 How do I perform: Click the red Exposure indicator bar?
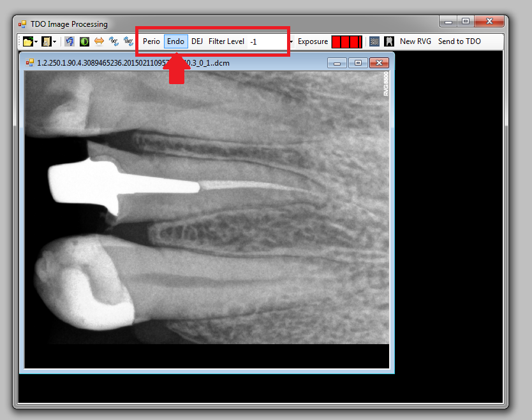click(x=346, y=42)
